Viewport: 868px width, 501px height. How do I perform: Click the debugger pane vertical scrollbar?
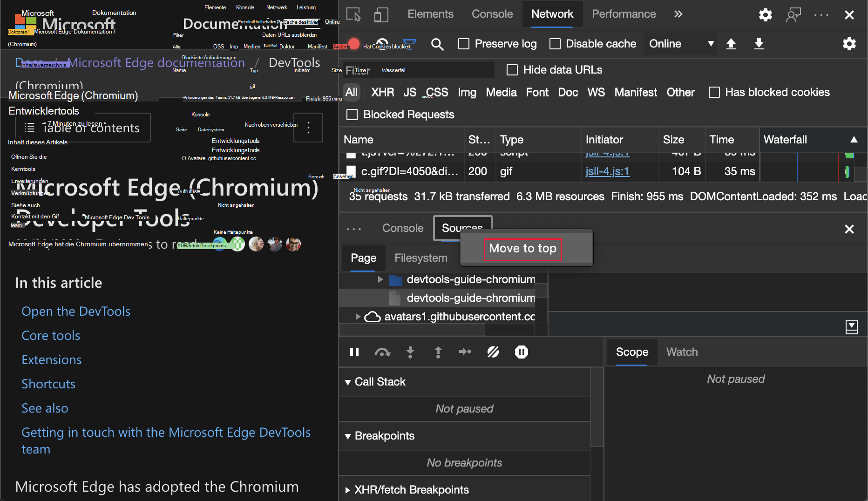pos(597,407)
